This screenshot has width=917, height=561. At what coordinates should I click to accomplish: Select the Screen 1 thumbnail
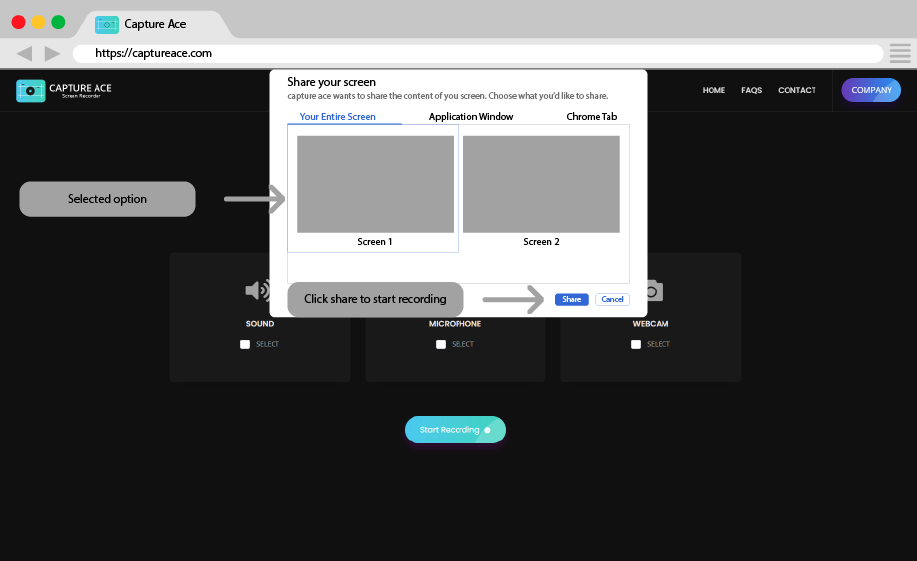coord(375,184)
